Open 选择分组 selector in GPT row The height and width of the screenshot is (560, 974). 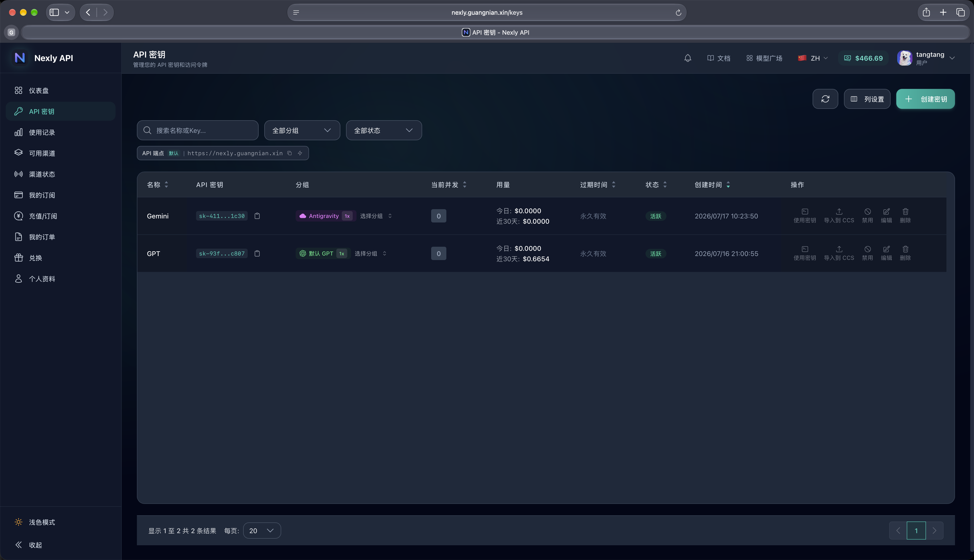tap(370, 253)
